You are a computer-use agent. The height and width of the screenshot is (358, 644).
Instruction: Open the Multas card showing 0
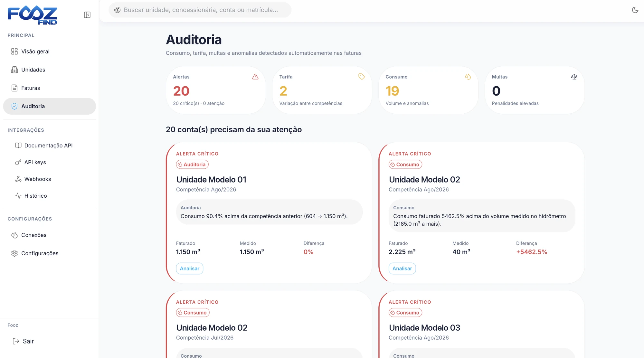tap(535, 90)
